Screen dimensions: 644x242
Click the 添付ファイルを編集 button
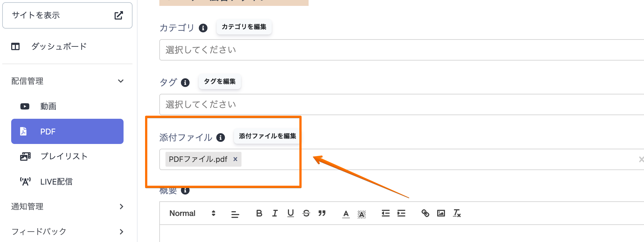pos(267,136)
